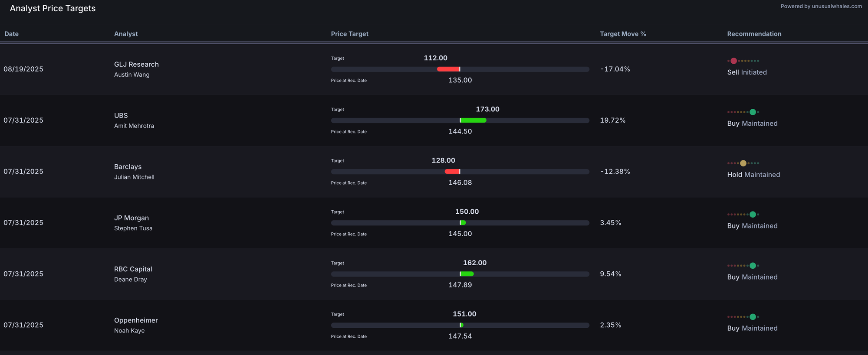Click the 147.89 price at rec. date

pyautogui.click(x=460, y=285)
